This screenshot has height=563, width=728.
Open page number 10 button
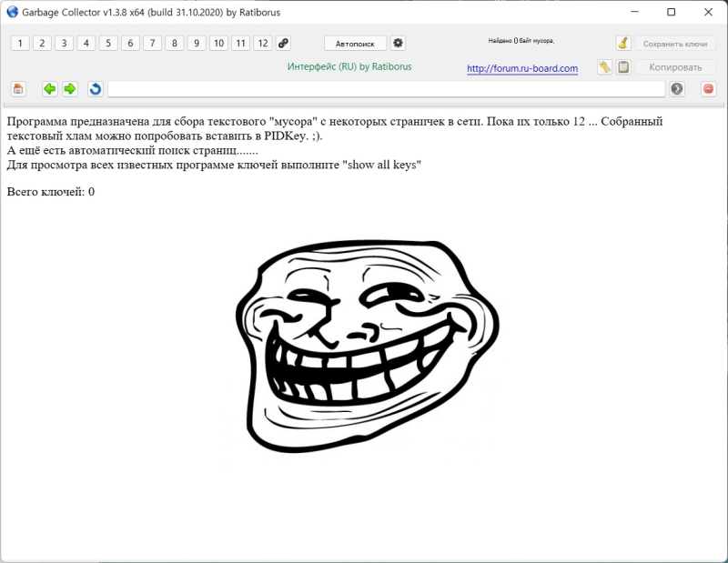click(x=218, y=43)
